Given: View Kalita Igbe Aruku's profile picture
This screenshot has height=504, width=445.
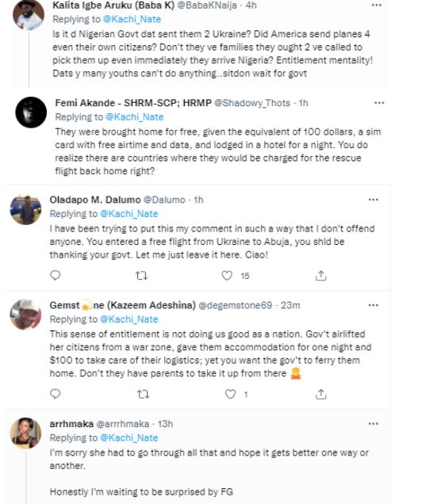Looking at the screenshot, I should 29,15.
